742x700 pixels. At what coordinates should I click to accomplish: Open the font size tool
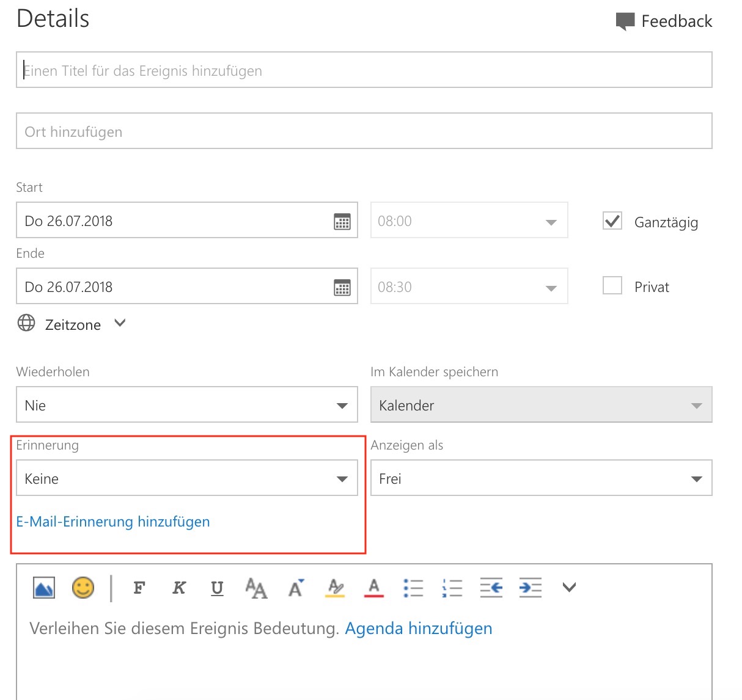tap(256, 588)
